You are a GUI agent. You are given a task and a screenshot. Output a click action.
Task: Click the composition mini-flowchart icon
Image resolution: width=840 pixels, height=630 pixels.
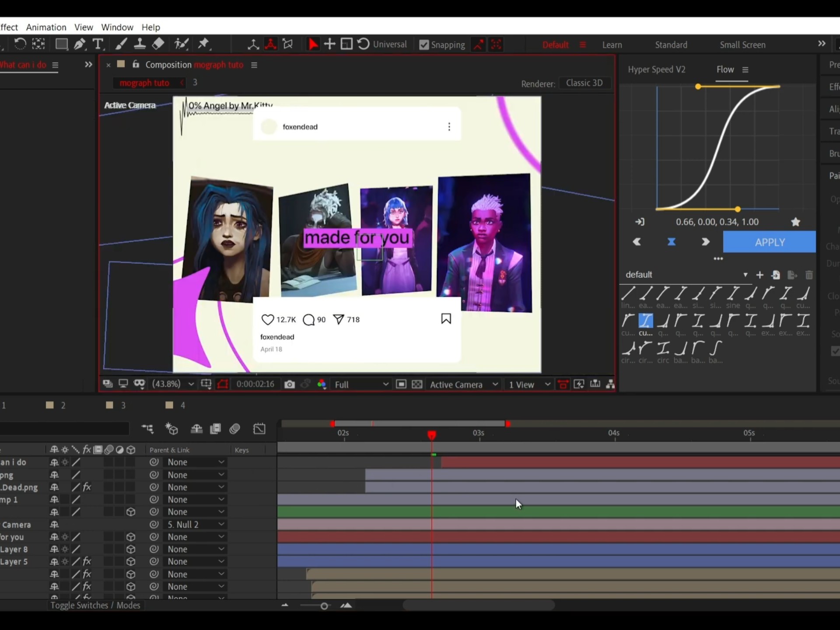(147, 429)
